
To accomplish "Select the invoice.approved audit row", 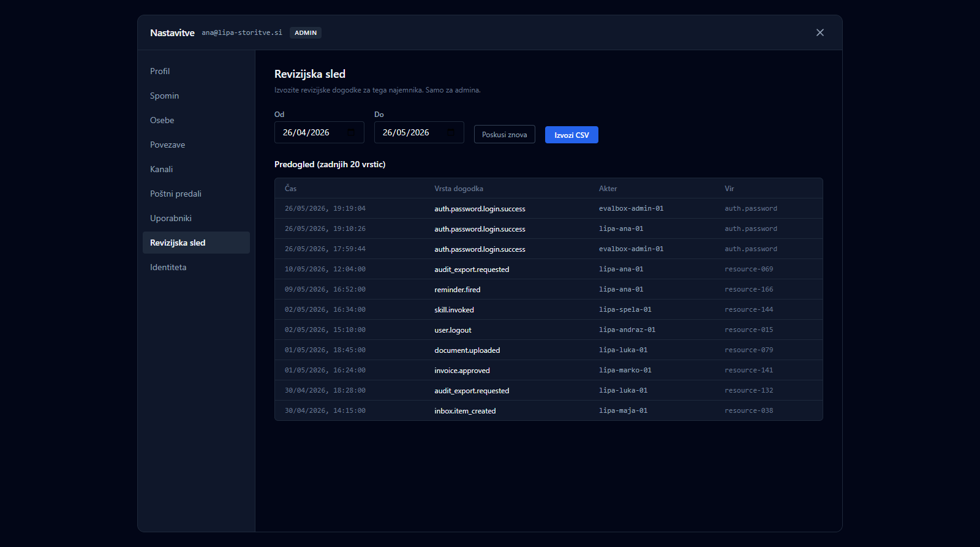I will (548, 370).
